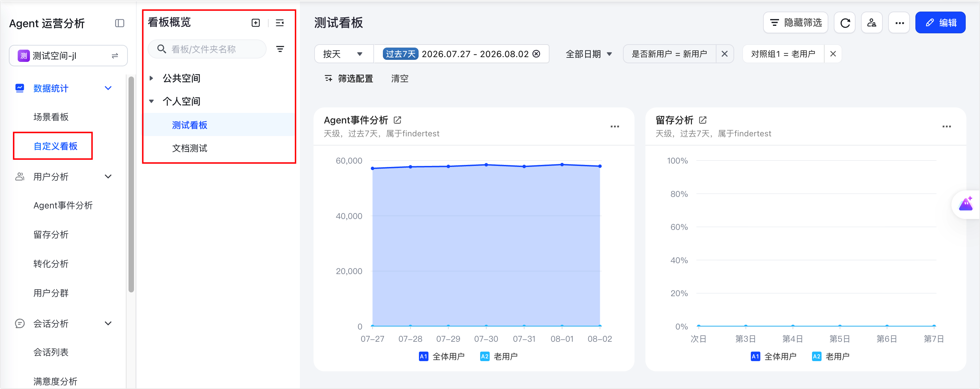This screenshot has height=389, width=980.
Task: Collapse the 个人空间 folder
Action: 151,101
